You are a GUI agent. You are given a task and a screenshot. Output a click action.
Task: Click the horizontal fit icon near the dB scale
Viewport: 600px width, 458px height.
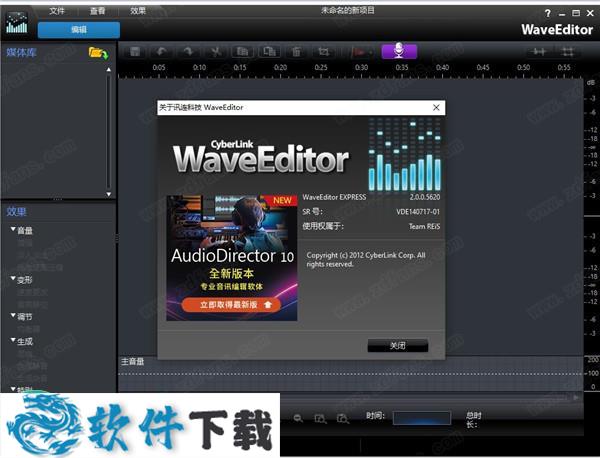540,51
